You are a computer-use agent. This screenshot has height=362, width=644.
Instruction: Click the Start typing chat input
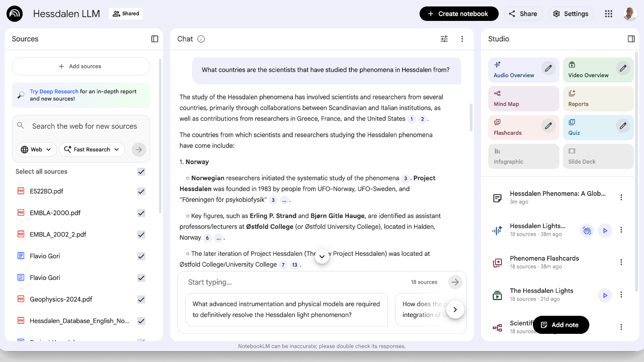[294, 282]
